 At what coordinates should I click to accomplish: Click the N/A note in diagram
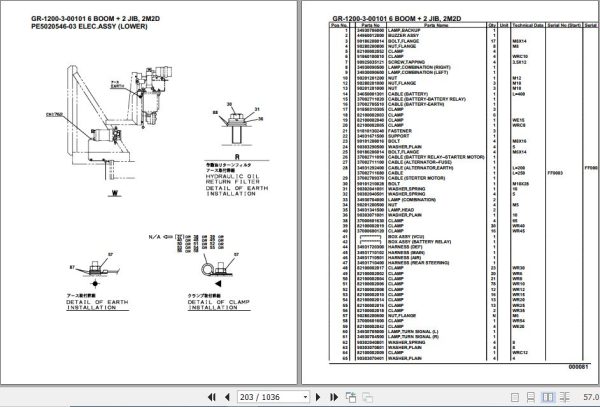(x=155, y=237)
